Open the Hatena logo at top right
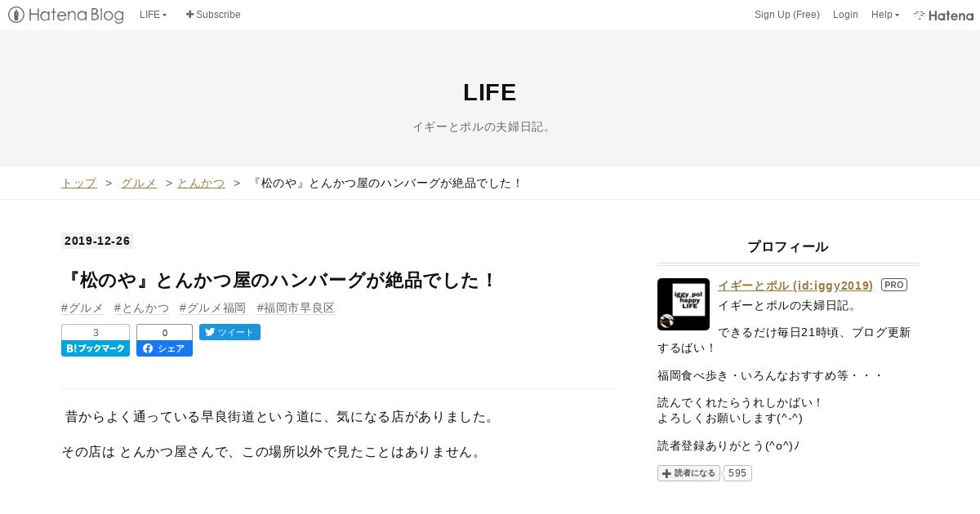The image size is (980, 514). [x=943, y=15]
